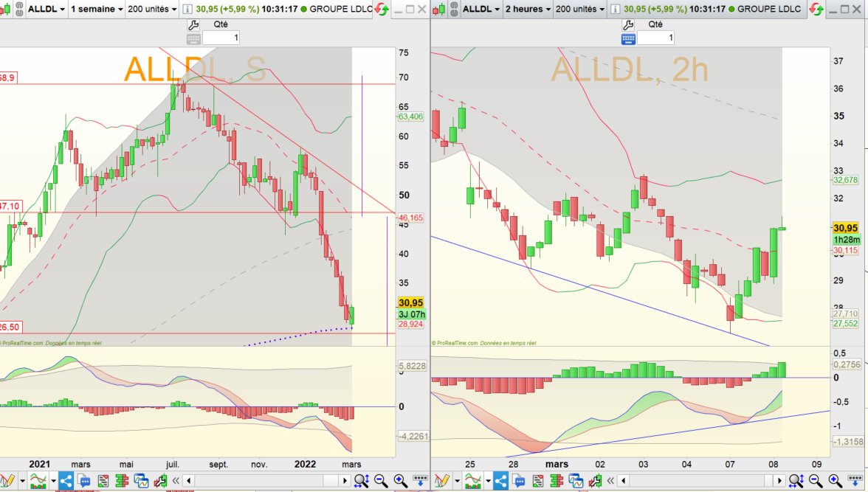868x492 pixels.
Task: Zoom in on the weekly chart
Action: click(x=401, y=480)
